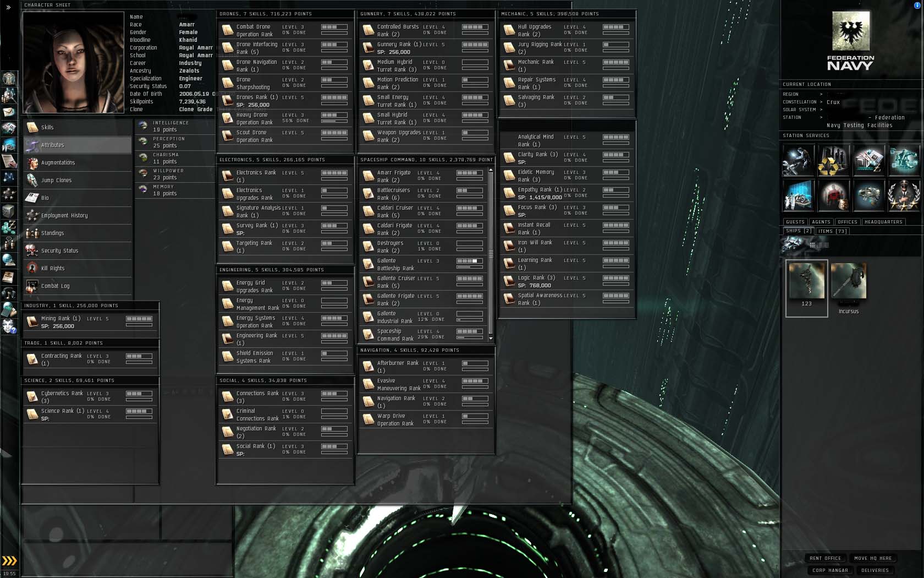Open the character sheet Vitruvian icon in sidebar

[x=9, y=78]
